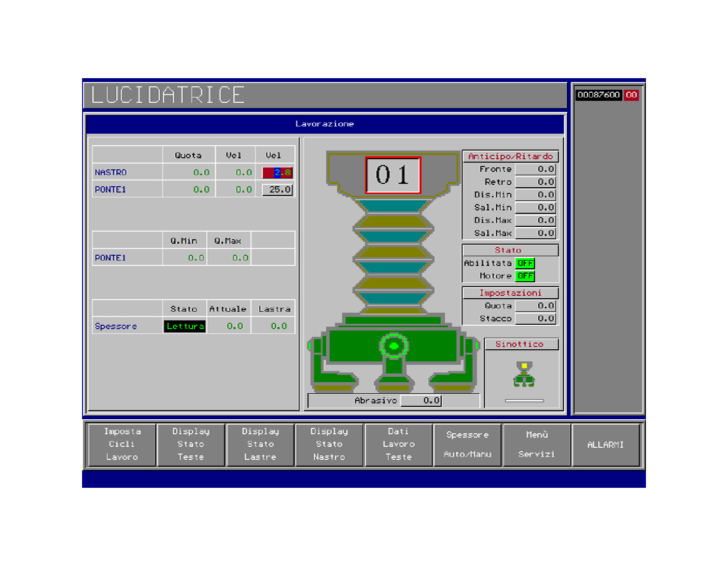Click the Spessore Lastra 0.0 value
The height and width of the screenshot is (565, 728).
pos(279,326)
